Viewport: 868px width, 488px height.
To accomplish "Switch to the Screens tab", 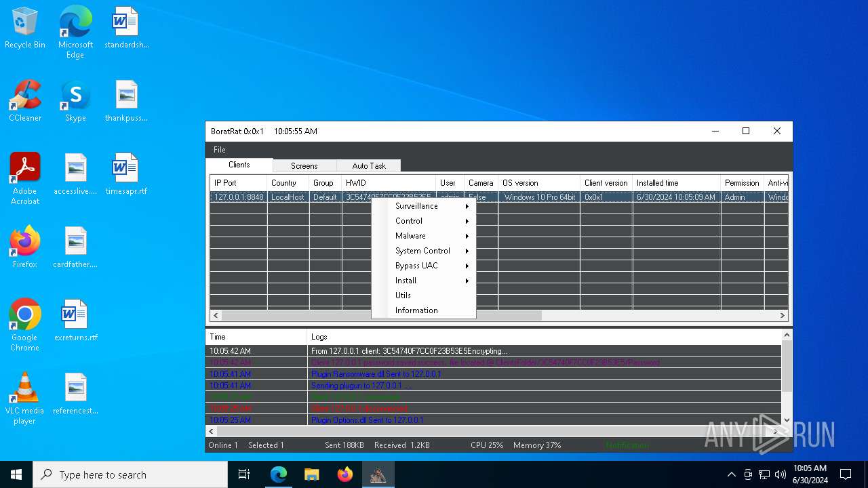I will pos(304,166).
